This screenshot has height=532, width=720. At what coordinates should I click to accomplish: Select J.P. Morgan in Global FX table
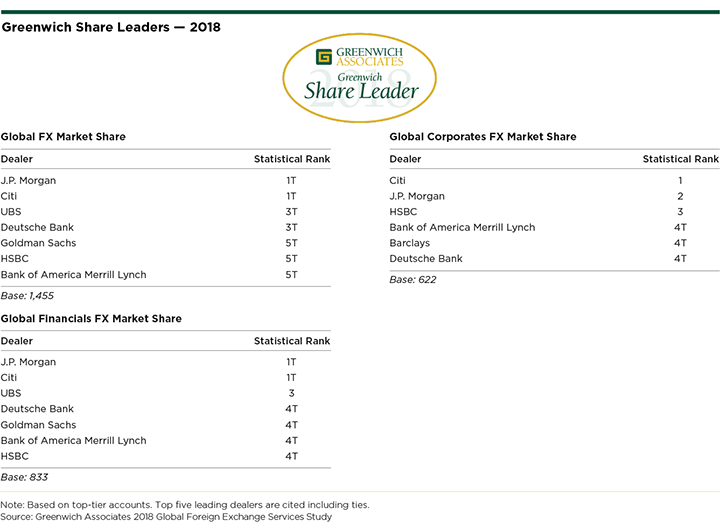click(28, 181)
